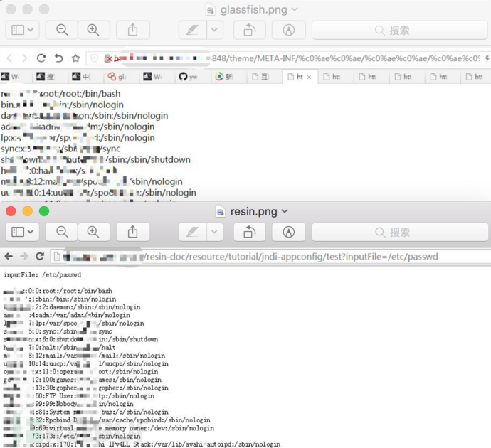
Task: Click Share button in resin.png window
Action: 133,232
